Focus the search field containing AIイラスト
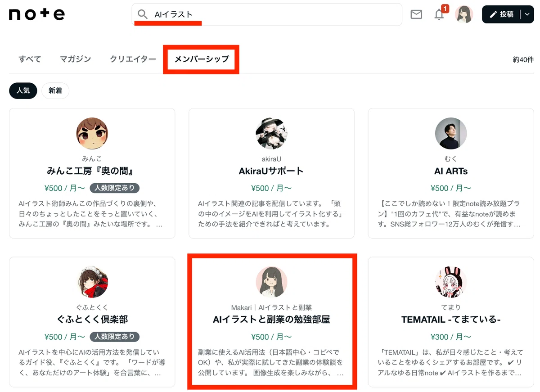Viewport: 540px width, 392px height. coord(267,14)
